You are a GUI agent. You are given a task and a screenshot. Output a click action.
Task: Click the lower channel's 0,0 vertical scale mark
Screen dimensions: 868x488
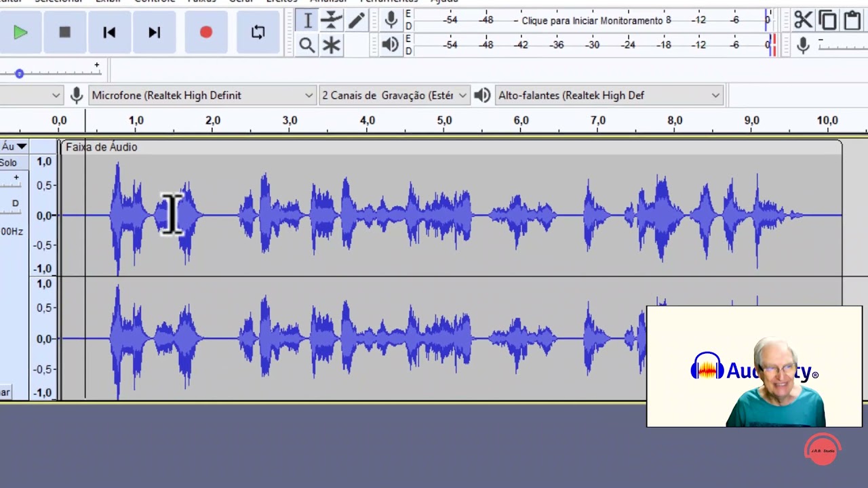pos(44,339)
